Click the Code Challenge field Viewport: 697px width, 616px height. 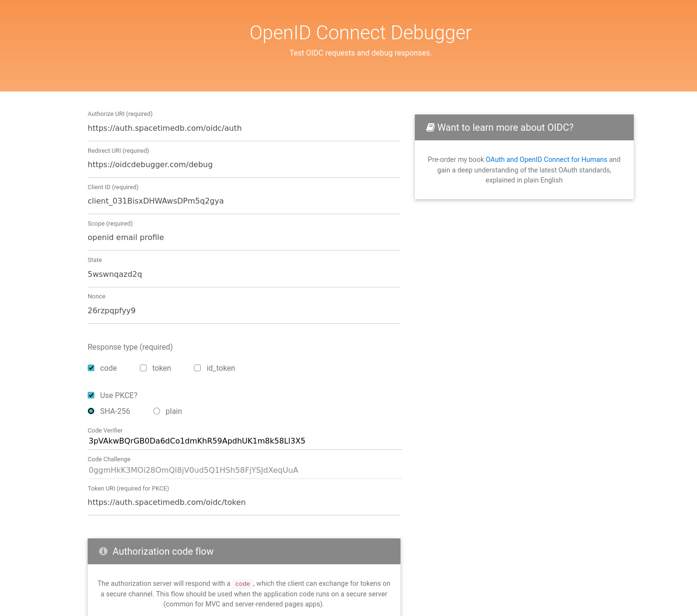point(244,470)
